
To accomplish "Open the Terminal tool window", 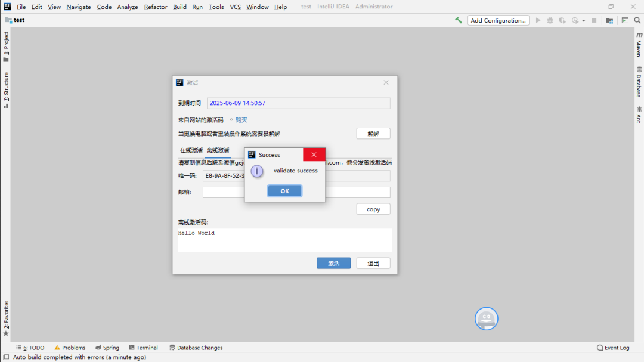I will click(x=143, y=348).
